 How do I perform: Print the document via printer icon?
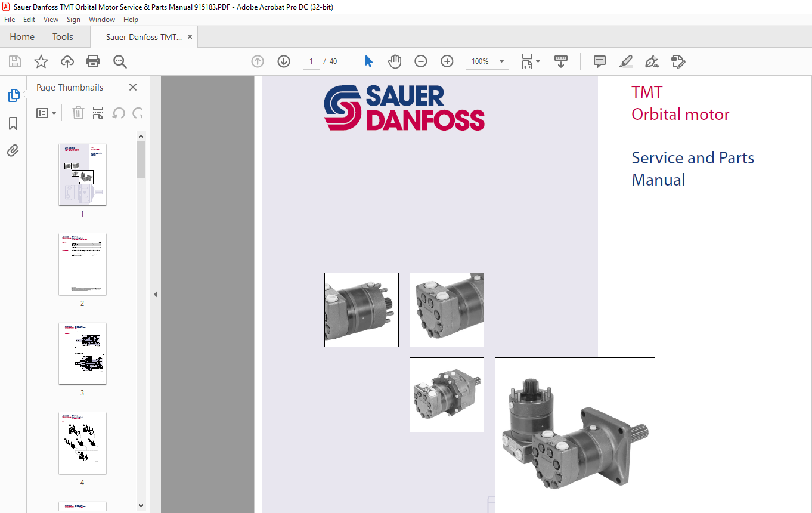[x=93, y=61]
